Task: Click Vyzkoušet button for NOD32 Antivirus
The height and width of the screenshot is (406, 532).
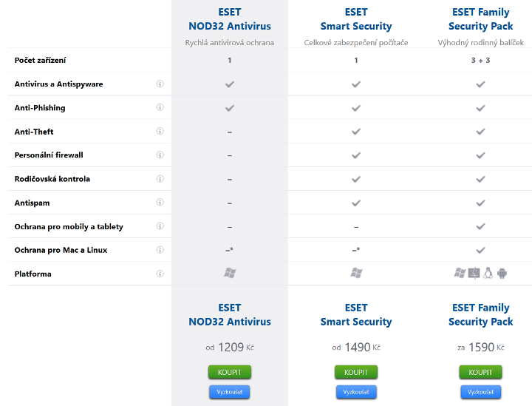Action: [x=230, y=392]
